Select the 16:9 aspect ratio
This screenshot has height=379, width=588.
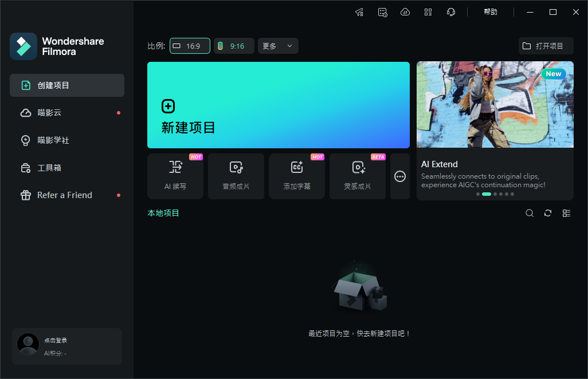pos(190,46)
